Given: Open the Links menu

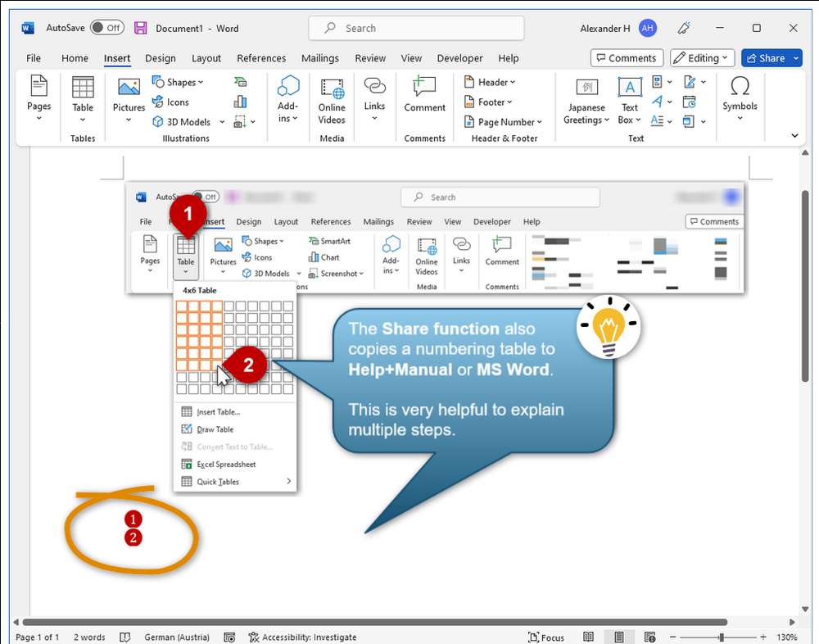Looking at the screenshot, I should tap(374, 99).
